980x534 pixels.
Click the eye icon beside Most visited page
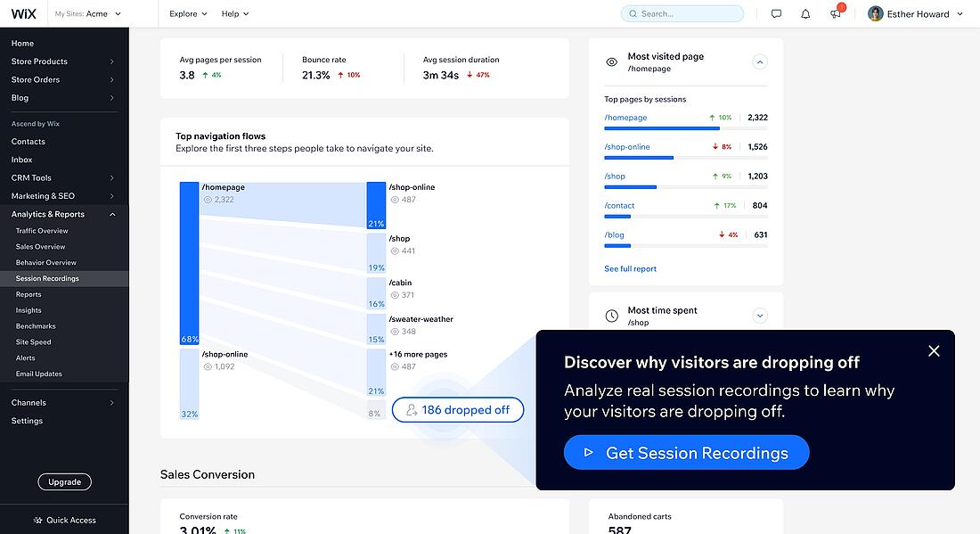(612, 62)
